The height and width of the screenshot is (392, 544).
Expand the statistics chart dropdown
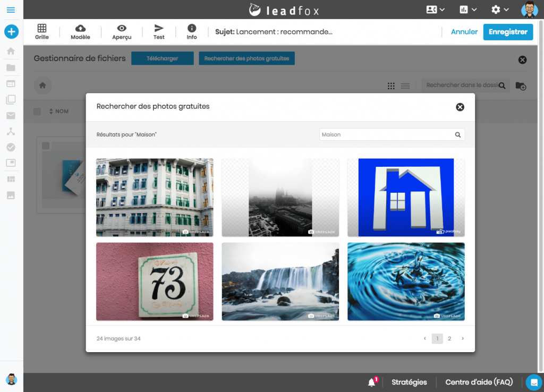pos(468,10)
